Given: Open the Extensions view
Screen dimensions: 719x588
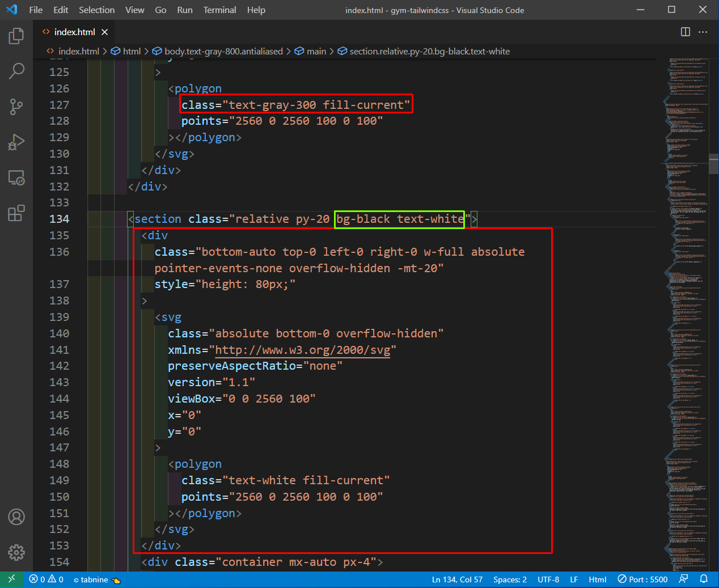Looking at the screenshot, I should pos(16,213).
